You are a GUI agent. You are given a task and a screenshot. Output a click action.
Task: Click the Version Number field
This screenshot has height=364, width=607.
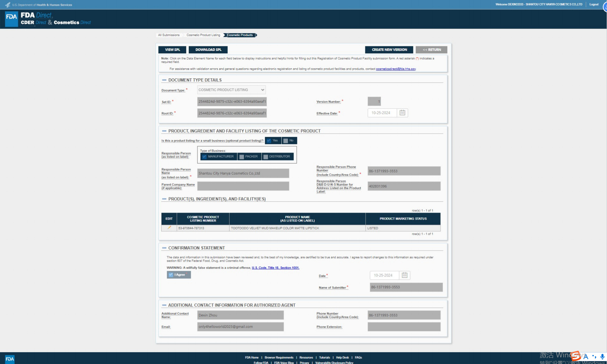374,101
